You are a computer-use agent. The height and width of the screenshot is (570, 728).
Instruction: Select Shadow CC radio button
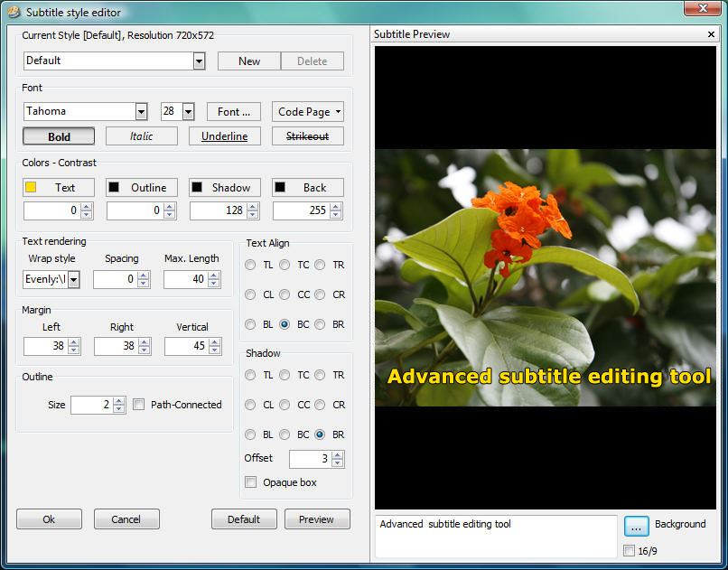(285, 405)
